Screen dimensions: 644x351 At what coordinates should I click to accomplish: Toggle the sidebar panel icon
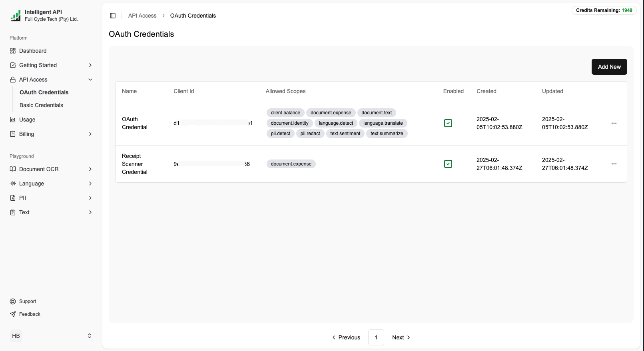click(x=113, y=16)
